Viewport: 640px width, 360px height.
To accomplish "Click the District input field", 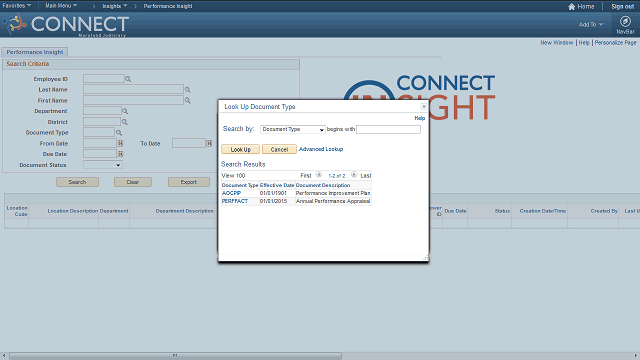I will coord(102,122).
